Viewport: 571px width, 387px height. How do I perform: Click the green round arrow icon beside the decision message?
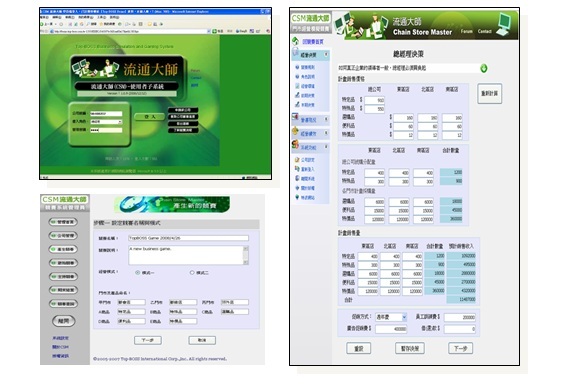484,68
